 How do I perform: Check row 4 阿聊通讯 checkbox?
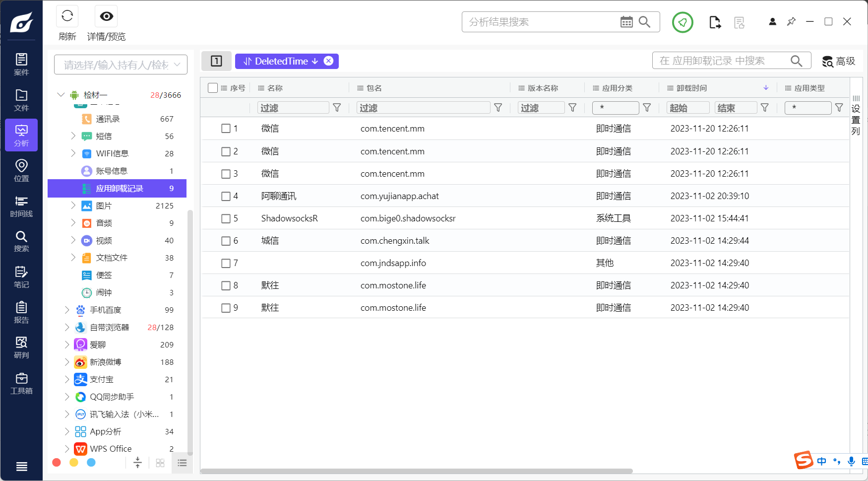tap(226, 196)
